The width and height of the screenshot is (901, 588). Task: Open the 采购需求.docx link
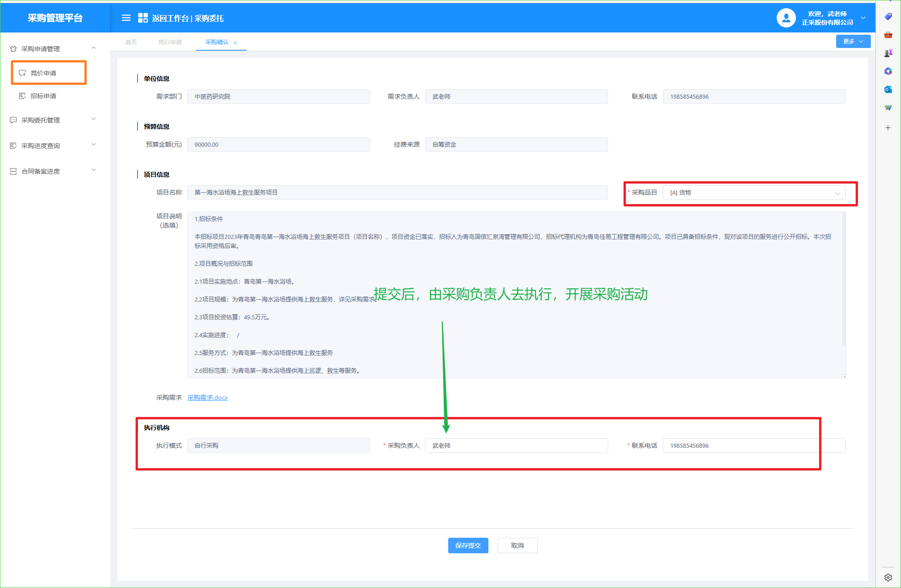click(207, 397)
